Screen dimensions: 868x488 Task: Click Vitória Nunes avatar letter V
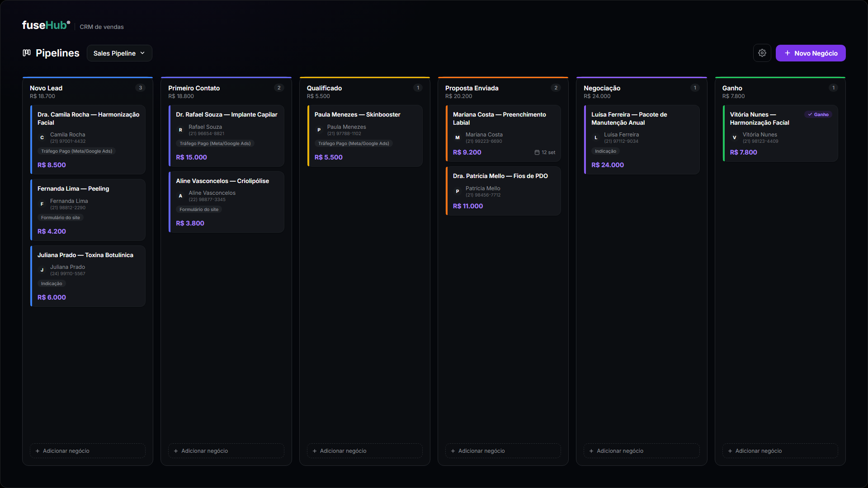(x=735, y=137)
